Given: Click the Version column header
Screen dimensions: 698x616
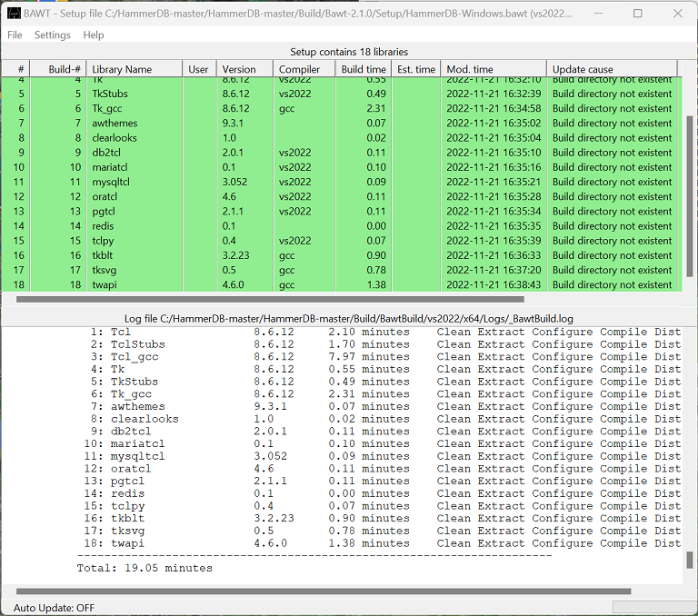Looking at the screenshot, I should click(x=240, y=69).
